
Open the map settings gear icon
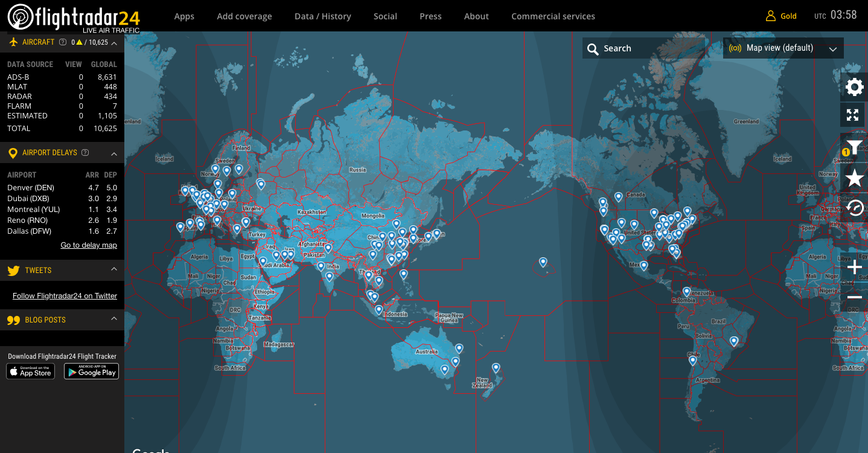point(854,87)
